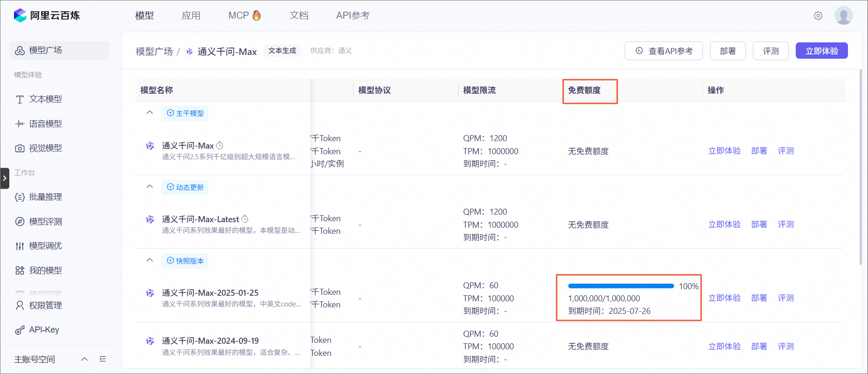Click the Qwen icon in the breadcrumb

point(189,52)
